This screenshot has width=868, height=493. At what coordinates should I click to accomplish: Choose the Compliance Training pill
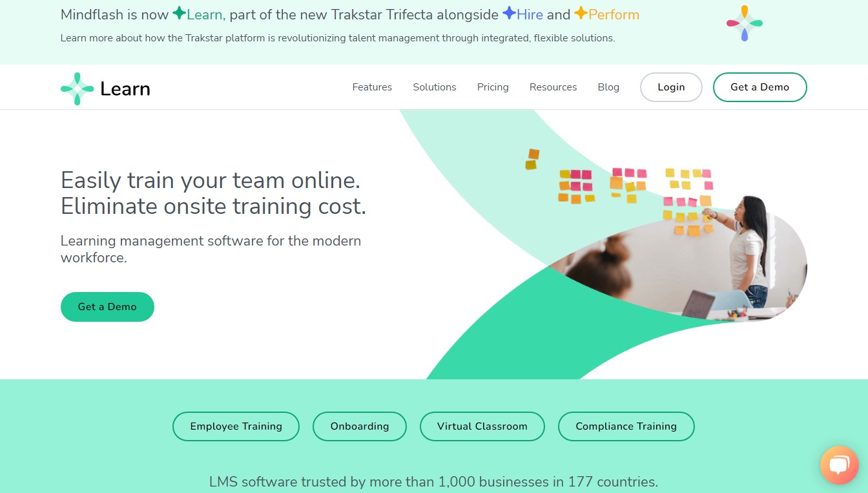(x=626, y=426)
